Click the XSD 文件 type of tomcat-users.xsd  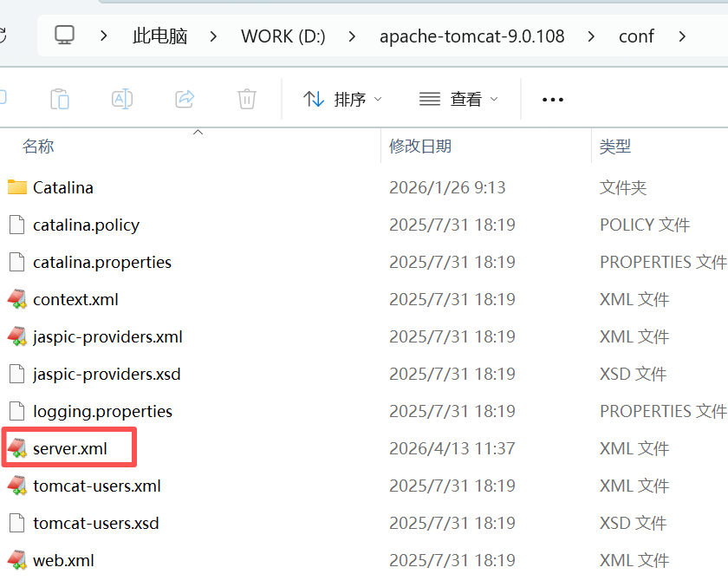(x=633, y=524)
